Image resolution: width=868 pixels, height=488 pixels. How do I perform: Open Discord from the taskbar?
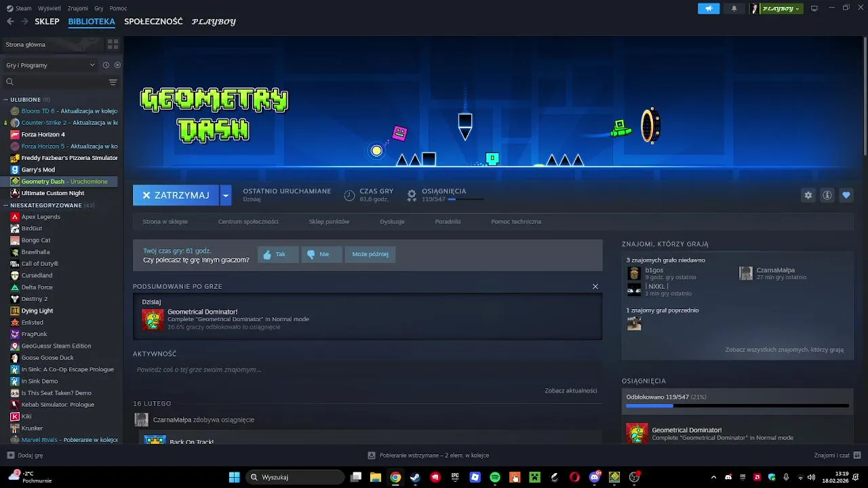click(x=595, y=477)
